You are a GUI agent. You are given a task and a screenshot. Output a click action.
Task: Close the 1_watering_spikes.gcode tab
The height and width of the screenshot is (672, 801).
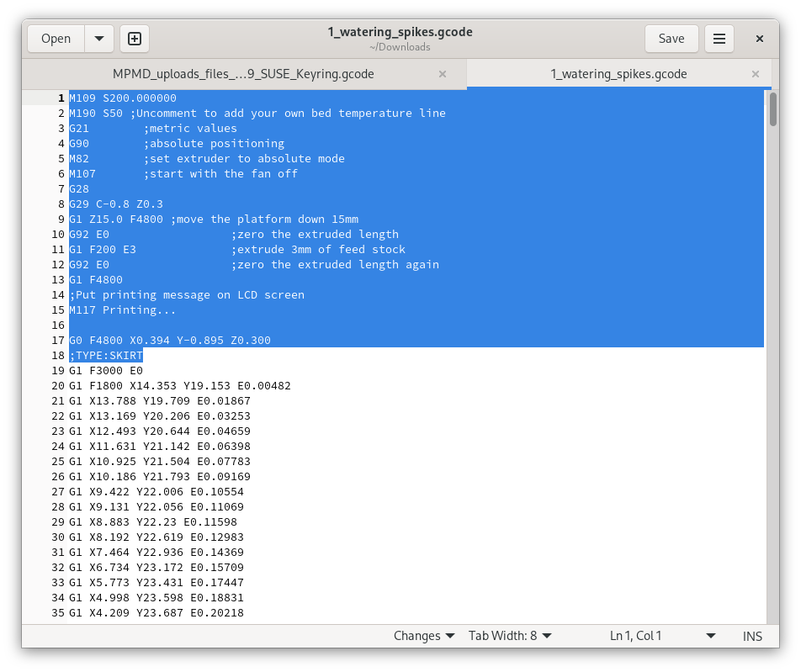click(756, 74)
